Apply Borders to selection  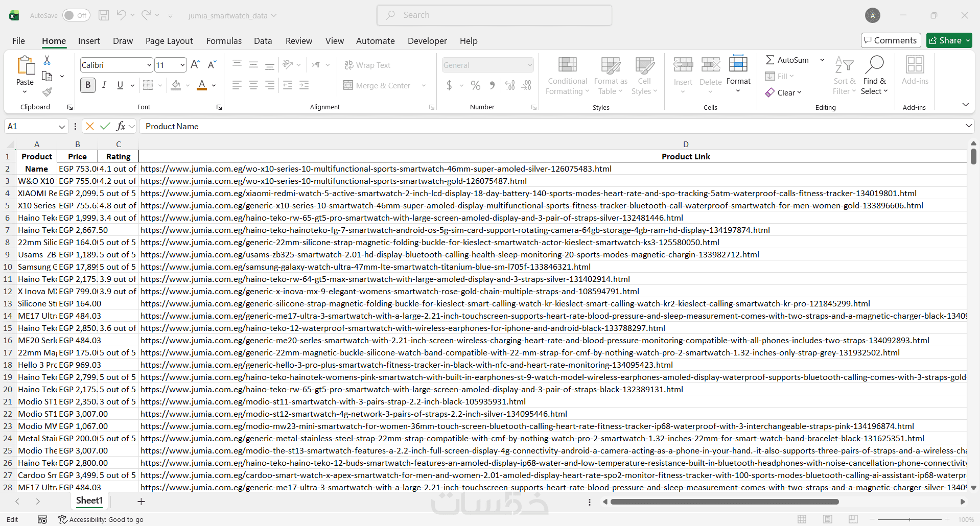click(148, 85)
